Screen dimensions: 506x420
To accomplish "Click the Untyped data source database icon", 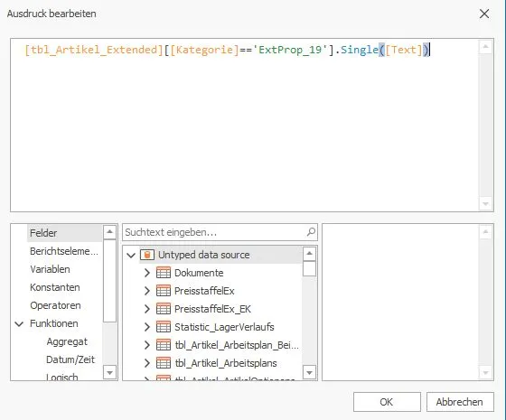I will pyautogui.click(x=147, y=255).
